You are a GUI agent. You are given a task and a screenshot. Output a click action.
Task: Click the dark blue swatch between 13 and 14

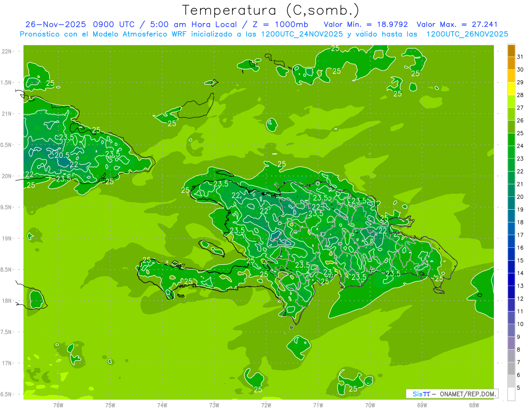[511, 279]
